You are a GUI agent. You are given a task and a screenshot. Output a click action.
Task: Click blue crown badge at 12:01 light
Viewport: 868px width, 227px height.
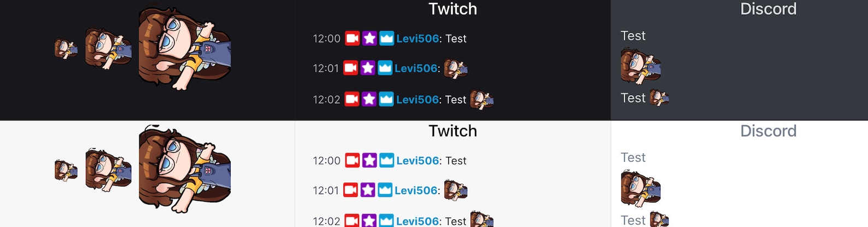coord(385,190)
